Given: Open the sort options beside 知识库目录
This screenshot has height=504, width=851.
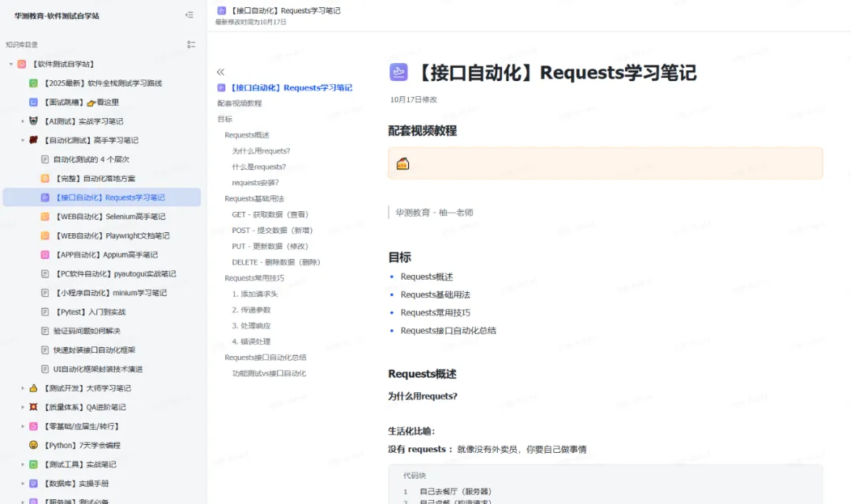Looking at the screenshot, I should (191, 44).
